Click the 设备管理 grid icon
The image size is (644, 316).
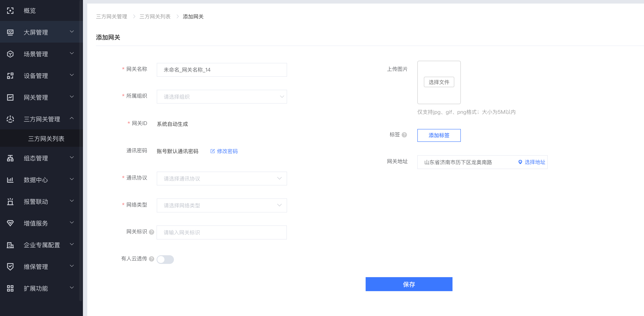[x=10, y=76]
